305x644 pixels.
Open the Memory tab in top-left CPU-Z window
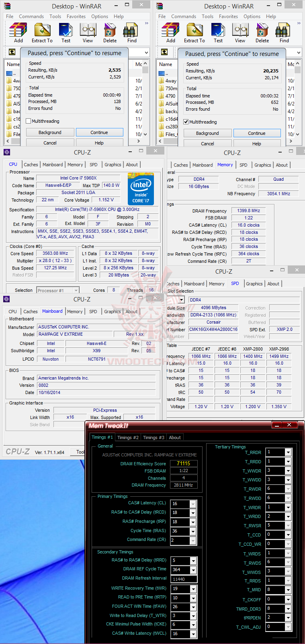75,165
